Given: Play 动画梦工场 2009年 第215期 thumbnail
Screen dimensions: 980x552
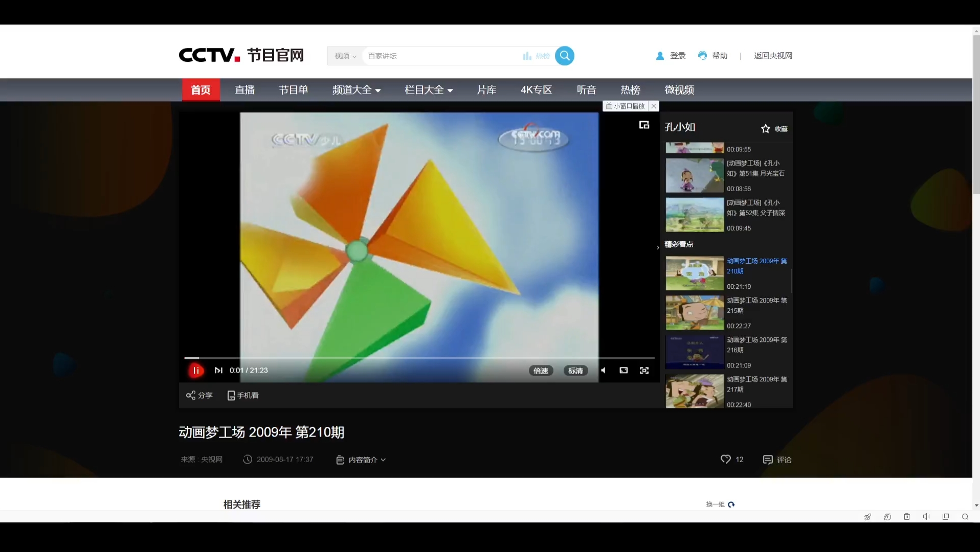Looking at the screenshot, I should click(695, 312).
